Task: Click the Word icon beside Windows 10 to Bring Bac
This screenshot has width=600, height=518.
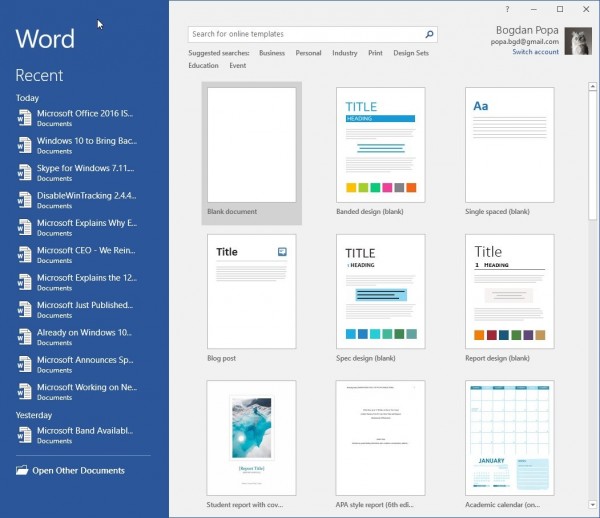Action: coord(24,145)
